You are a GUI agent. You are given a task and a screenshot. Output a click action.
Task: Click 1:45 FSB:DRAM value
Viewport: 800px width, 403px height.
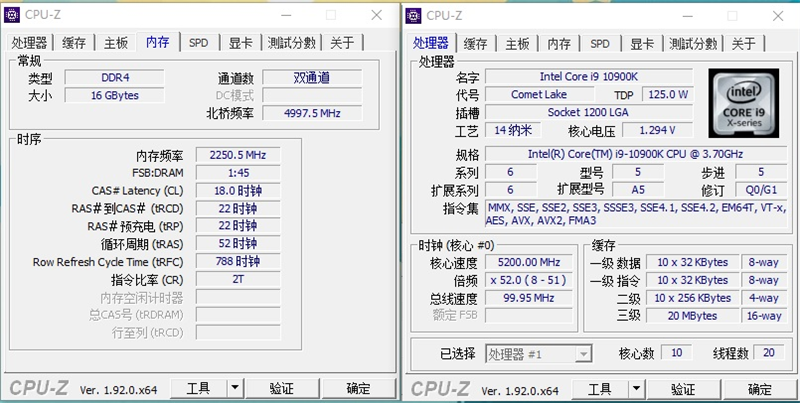point(238,173)
